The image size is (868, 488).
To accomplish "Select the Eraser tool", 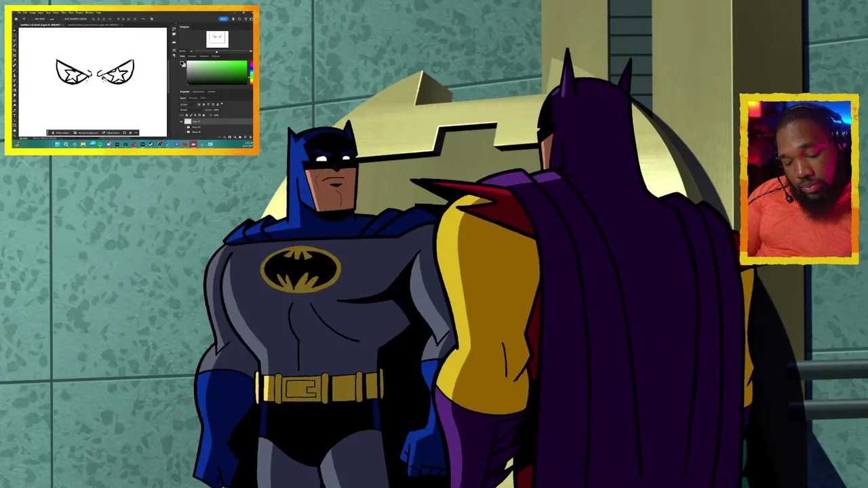I will pos(14,85).
